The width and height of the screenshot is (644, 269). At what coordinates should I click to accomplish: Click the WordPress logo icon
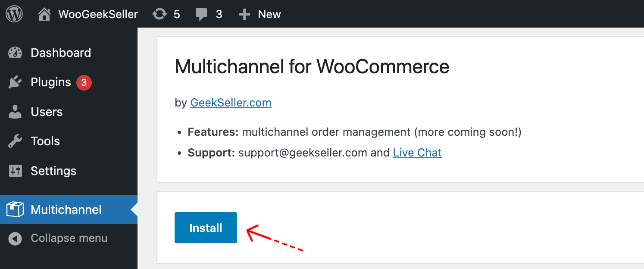pyautogui.click(x=13, y=13)
